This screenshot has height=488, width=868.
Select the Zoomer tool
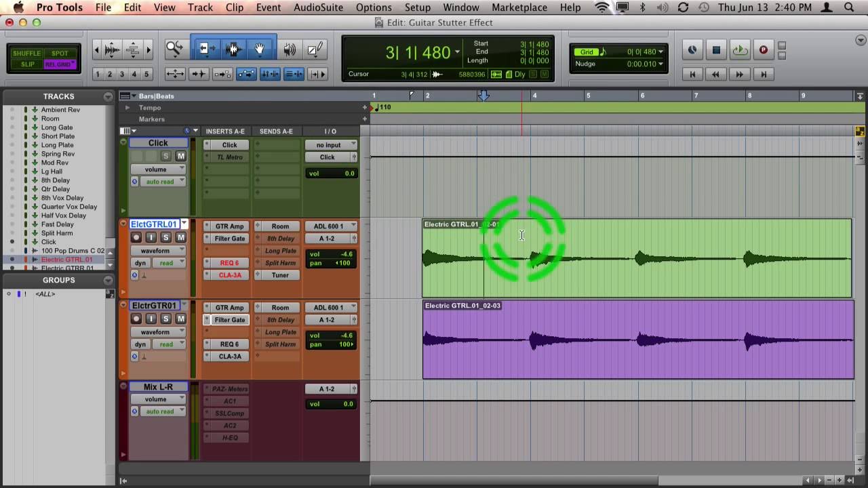pos(175,49)
